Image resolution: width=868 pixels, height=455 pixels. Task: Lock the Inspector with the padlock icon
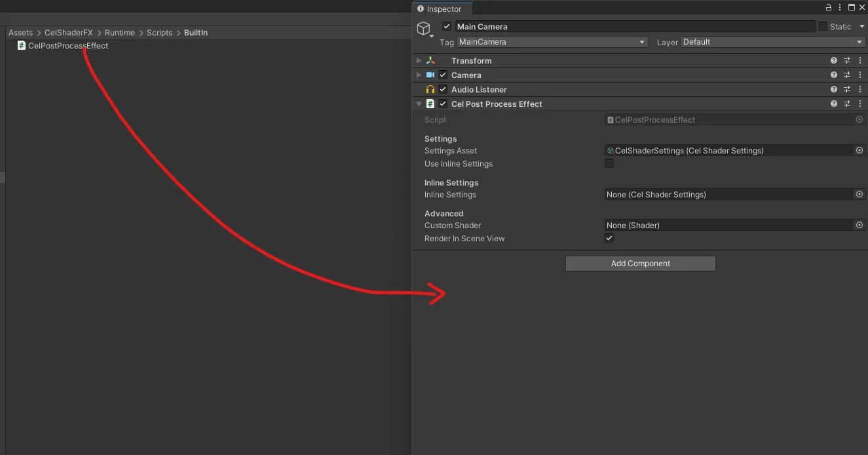pos(829,8)
